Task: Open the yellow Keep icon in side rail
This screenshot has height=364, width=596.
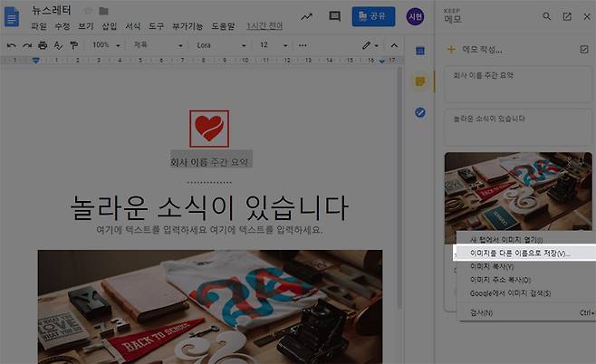Action: pos(420,81)
